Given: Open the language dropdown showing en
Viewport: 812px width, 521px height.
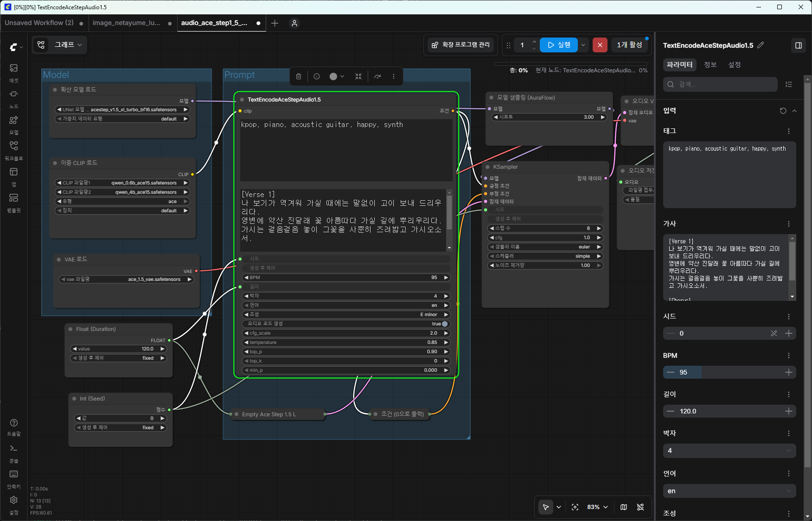Looking at the screenshot, I should pyautogui.click(x=729, y=491).
